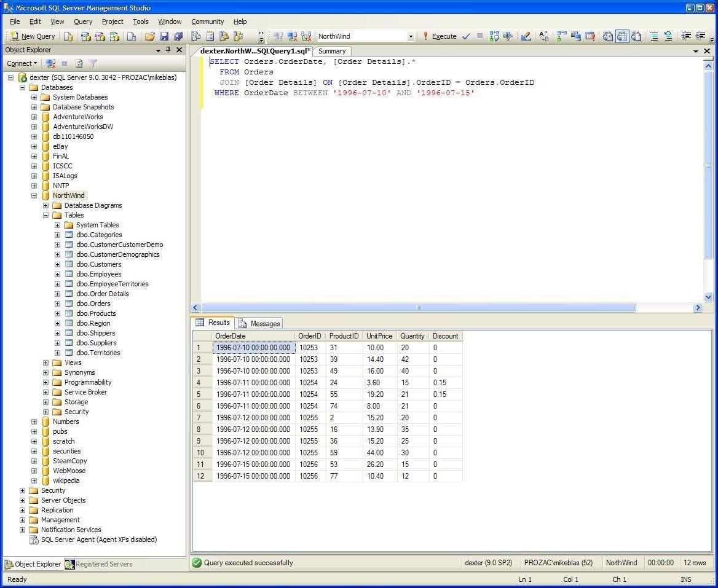Switch to the Messages tab

259,324
